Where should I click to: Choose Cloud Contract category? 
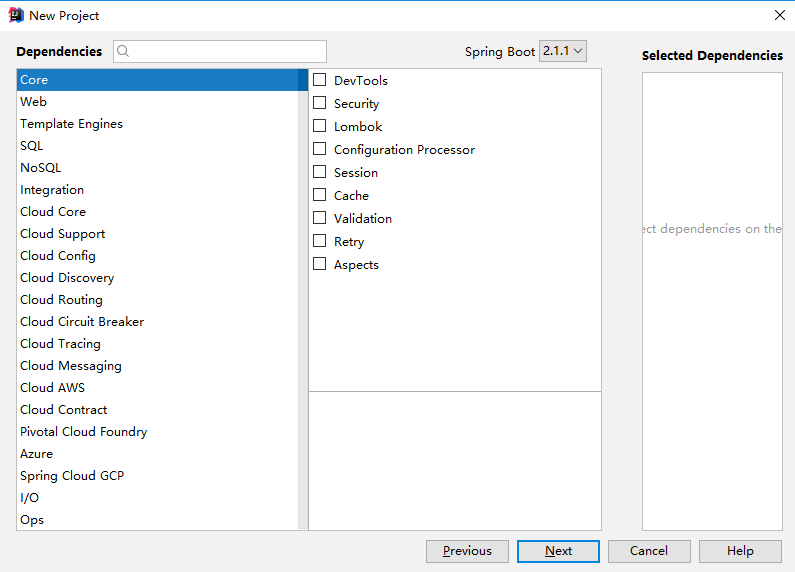coord(158,409)
